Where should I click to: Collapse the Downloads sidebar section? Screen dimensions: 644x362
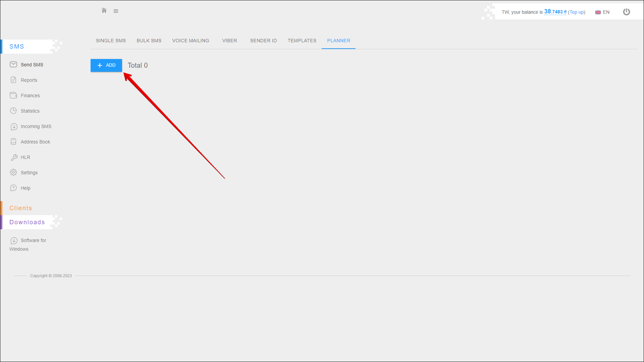pyautogui.click(x=27, y=222)
